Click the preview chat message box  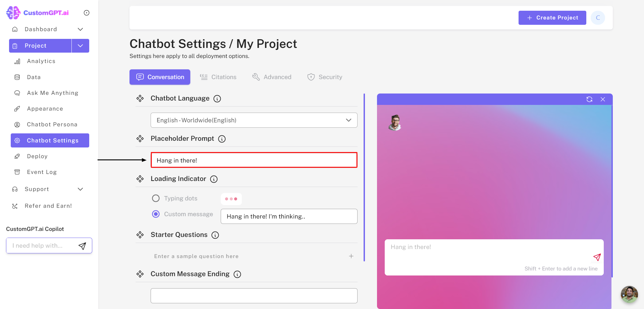pos(494,257)
